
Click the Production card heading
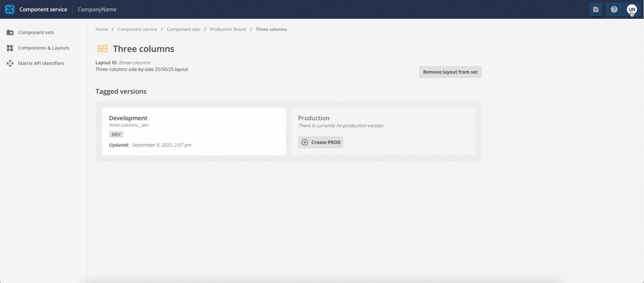tap(314, 118)
